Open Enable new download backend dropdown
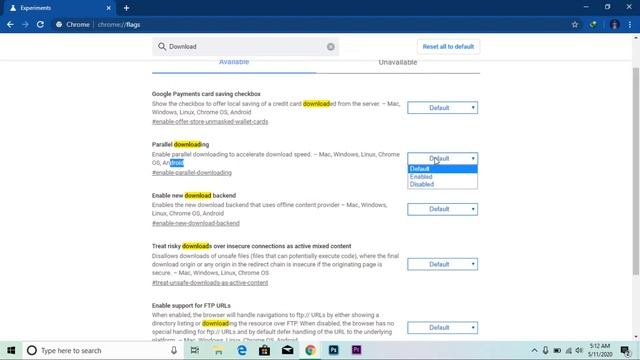Image resolution: width=640 pixels, height=360 pixels. click(x=442, y=209)
